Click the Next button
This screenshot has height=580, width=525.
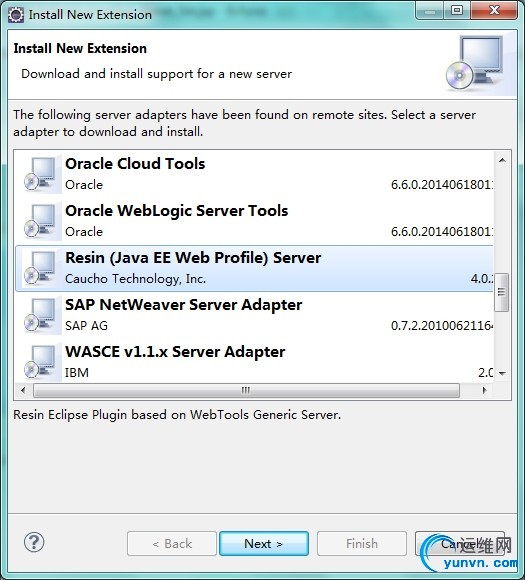(264, 544)
